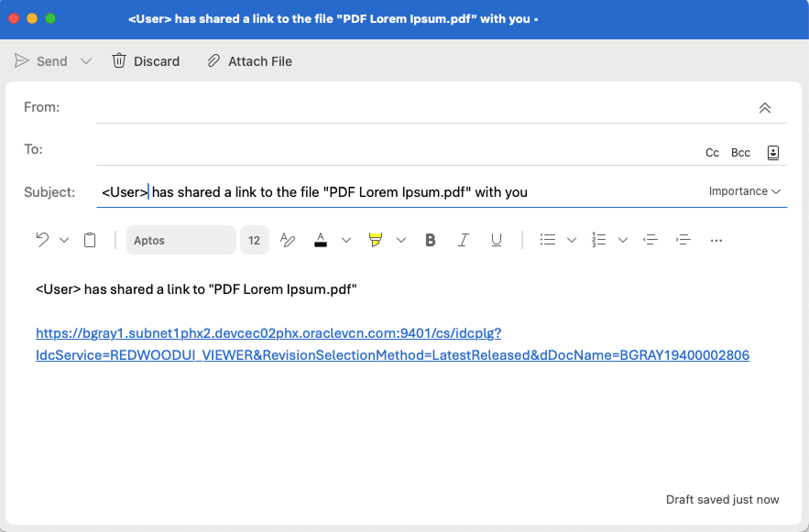Screen dimensions: 809x532
Task: Expand the font color dropdown arrow
Action: 344,239
